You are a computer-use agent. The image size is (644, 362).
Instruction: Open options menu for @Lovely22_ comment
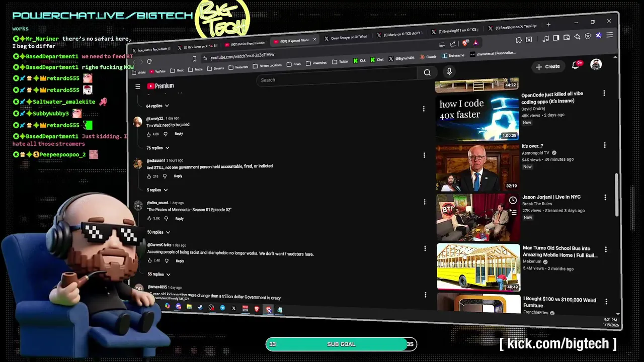[x=424, y=109]
